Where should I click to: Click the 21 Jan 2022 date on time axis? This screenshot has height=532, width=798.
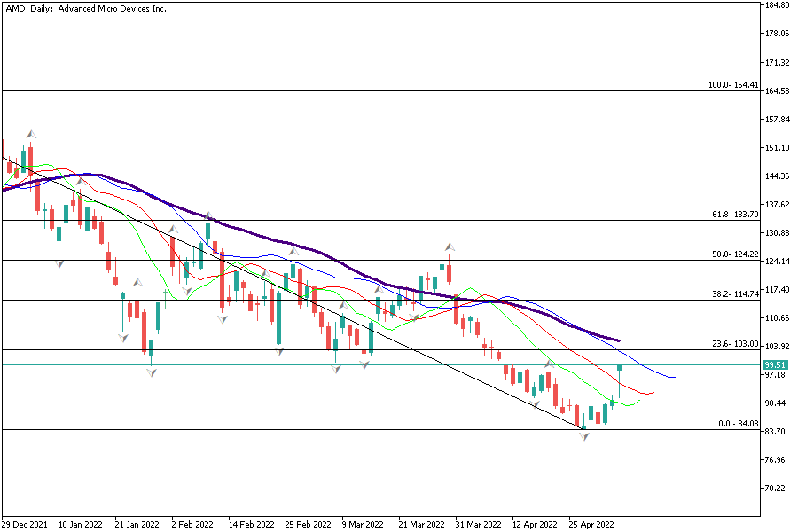pos(137,524)
